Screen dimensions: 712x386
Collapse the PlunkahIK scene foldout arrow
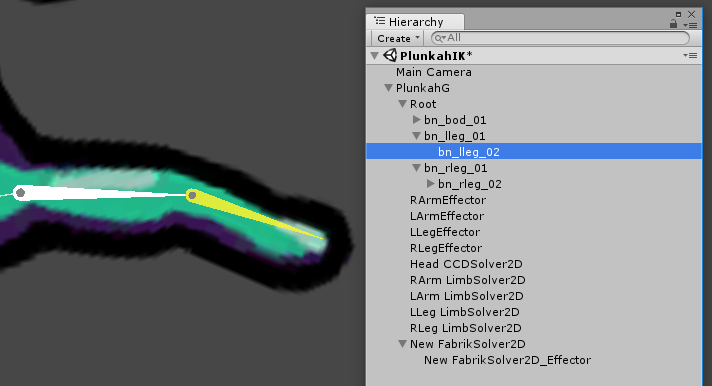(375, 56)
